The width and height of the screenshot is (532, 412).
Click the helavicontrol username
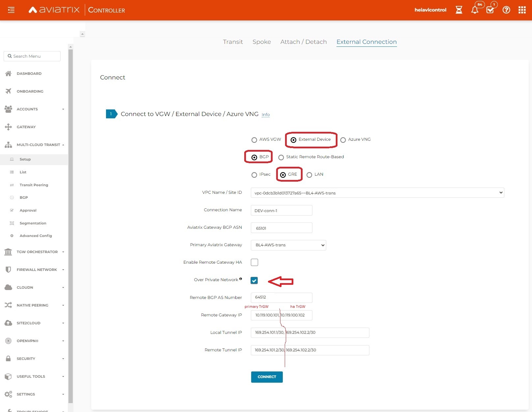(x=430, y=10)
